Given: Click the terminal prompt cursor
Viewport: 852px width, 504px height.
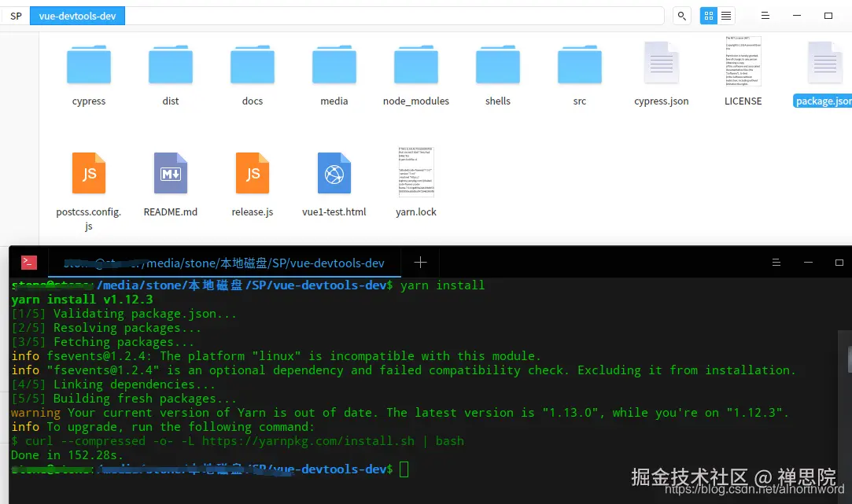Looking at the screenshot, I should point(404,469).
